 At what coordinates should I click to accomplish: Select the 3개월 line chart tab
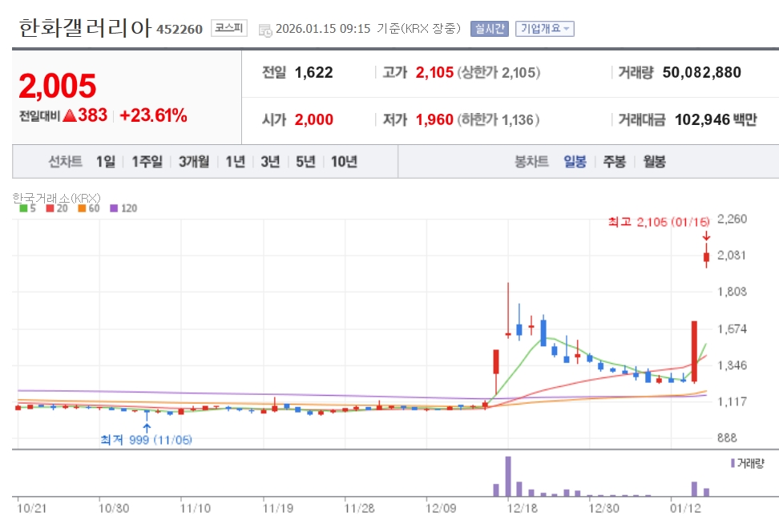[x=194, y=161]
